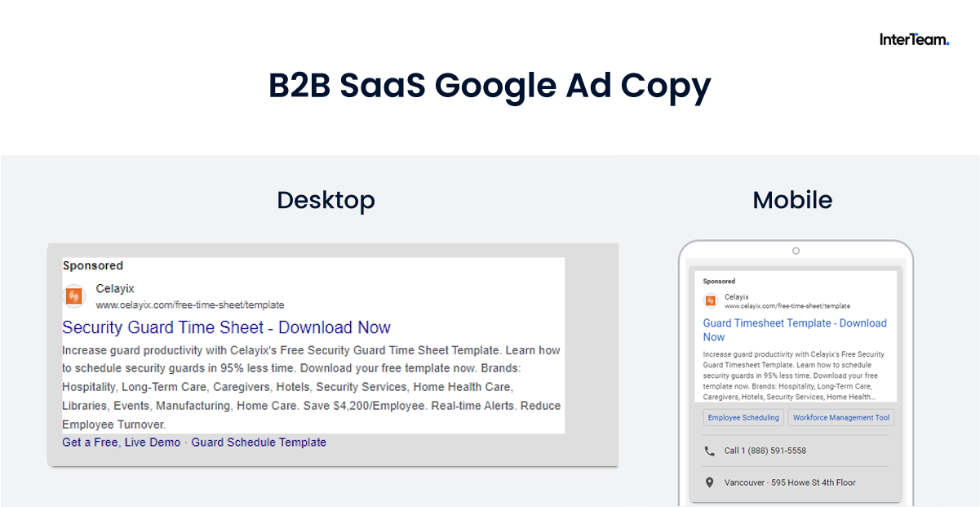Click the InterTeam logo
This screenshot has width=980, height=507.
pyautogui.click(x=914, y=39)
